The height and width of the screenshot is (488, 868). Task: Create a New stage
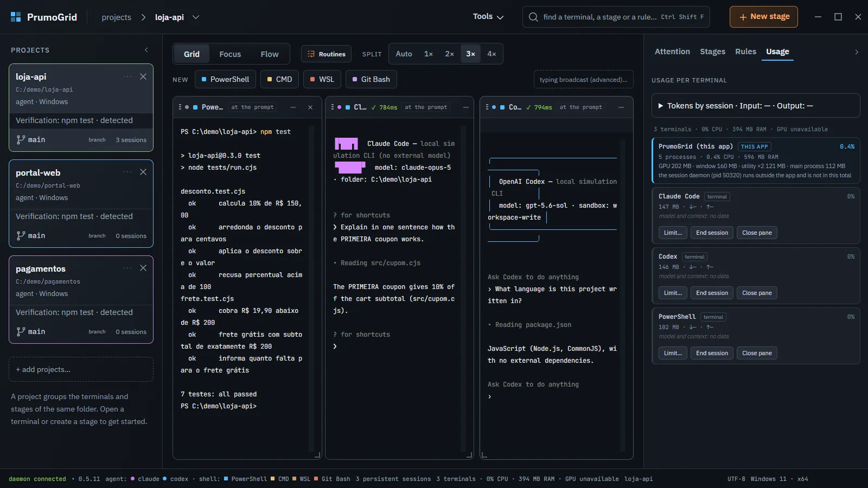click(x=764, y=17)
